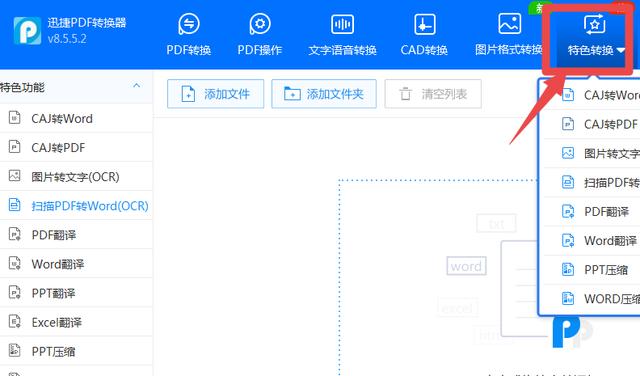Select PPT压缩 label in sidebar
Screen dimensions: 640x376
53,352
